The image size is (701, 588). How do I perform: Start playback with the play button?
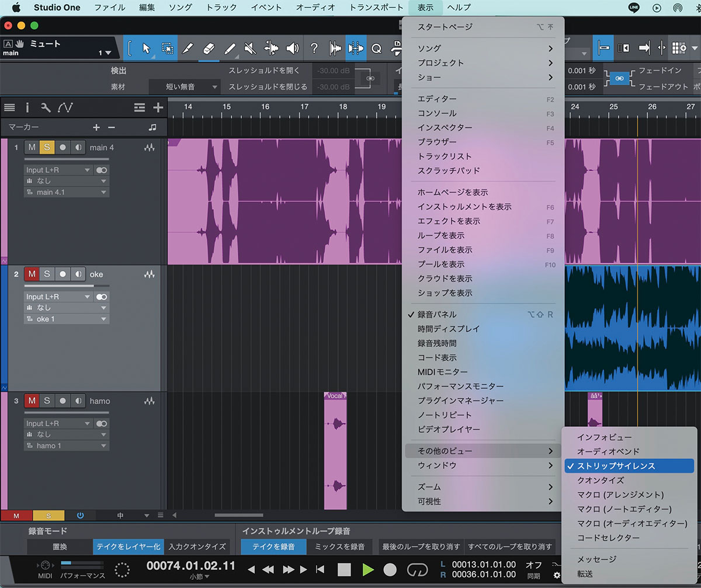[x=368, y=569]
